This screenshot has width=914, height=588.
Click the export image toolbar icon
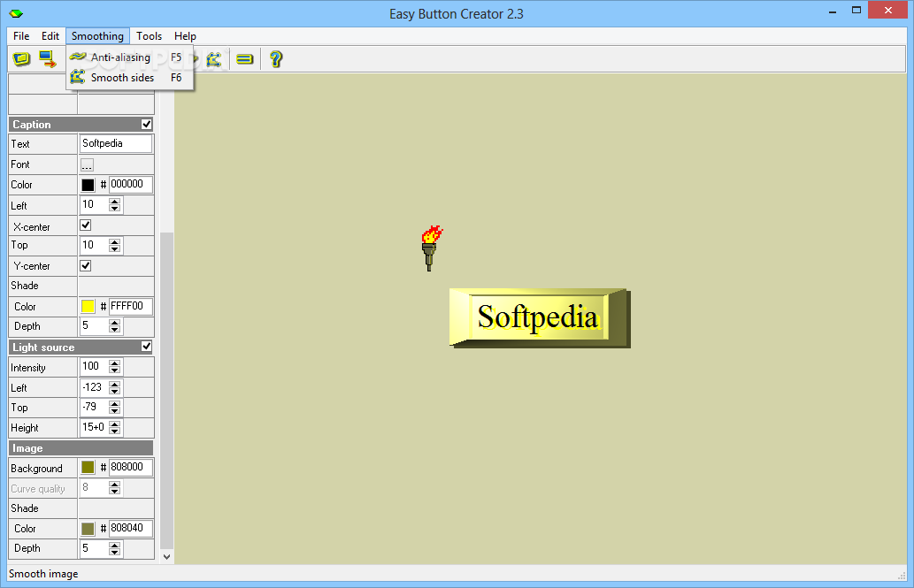[x=48, y=59]
